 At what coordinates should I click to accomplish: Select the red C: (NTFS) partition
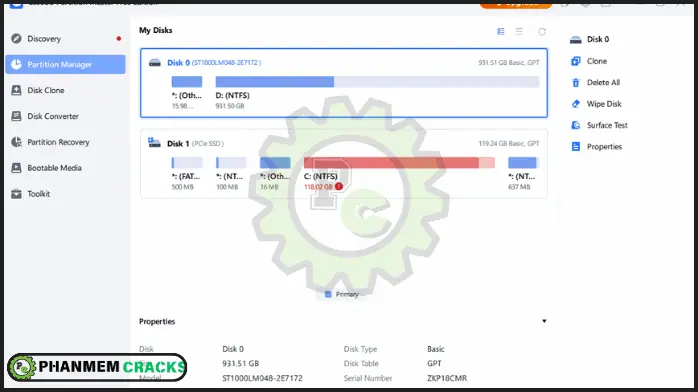pyautogui.click(x=399, y=162)
